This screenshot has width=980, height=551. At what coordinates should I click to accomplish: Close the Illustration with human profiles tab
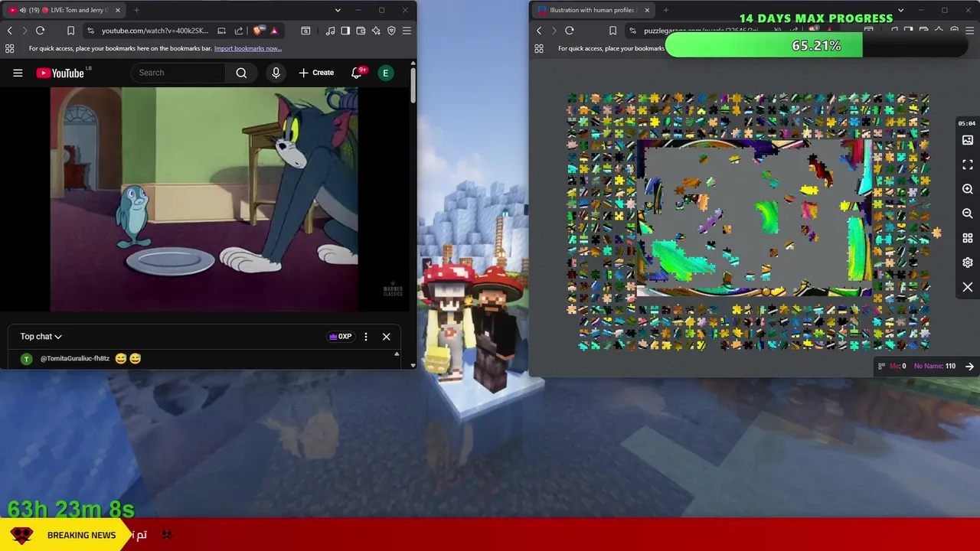(x=647, y=10)
